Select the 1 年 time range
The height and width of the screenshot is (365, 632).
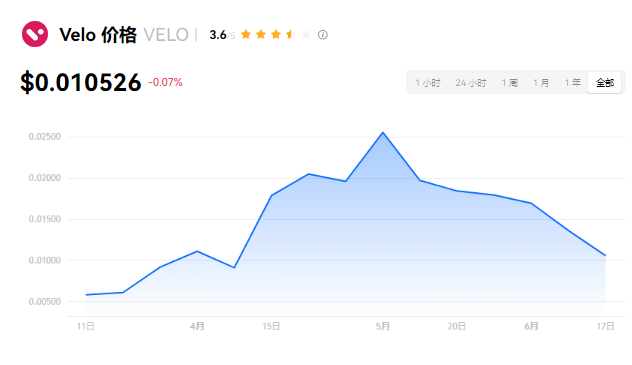tap(572, 83)
